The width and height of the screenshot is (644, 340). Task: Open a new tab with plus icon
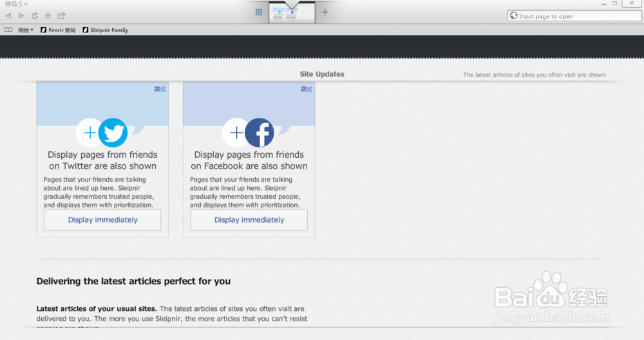[325, 12]
